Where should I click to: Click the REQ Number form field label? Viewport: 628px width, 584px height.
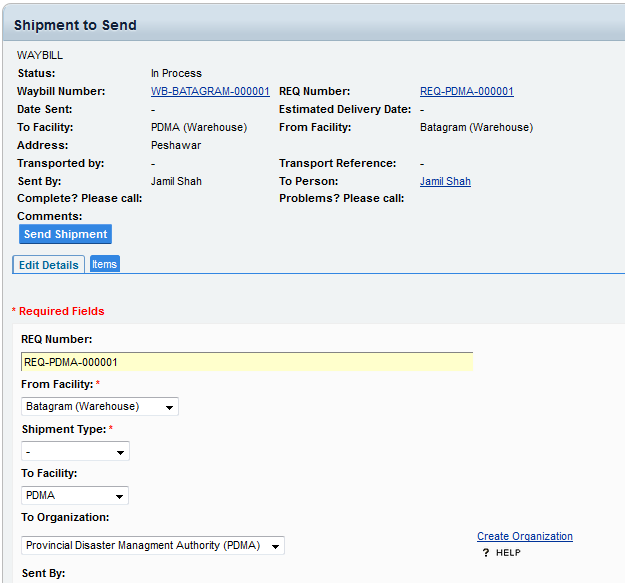coord(56,340)
